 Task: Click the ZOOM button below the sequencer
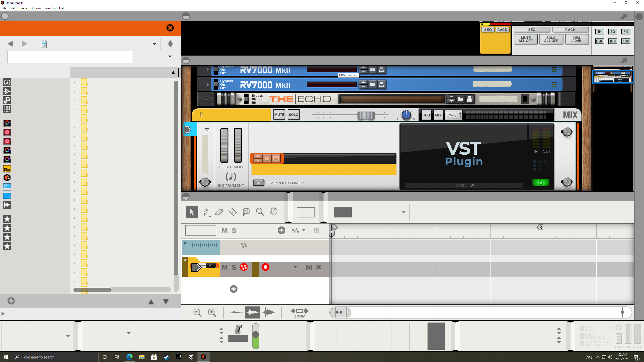pyautogui.click(x=300, y=313)
